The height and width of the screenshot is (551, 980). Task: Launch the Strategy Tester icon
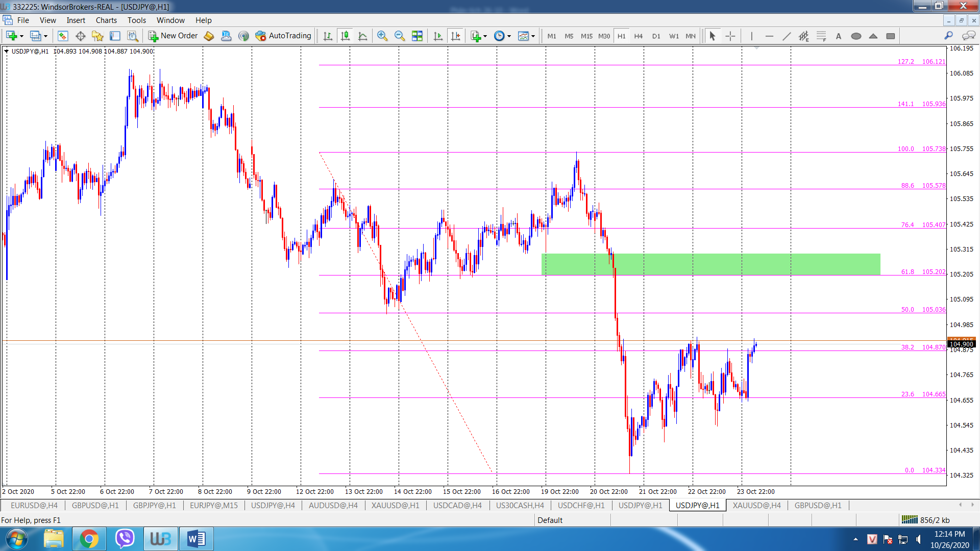point(133,36)
